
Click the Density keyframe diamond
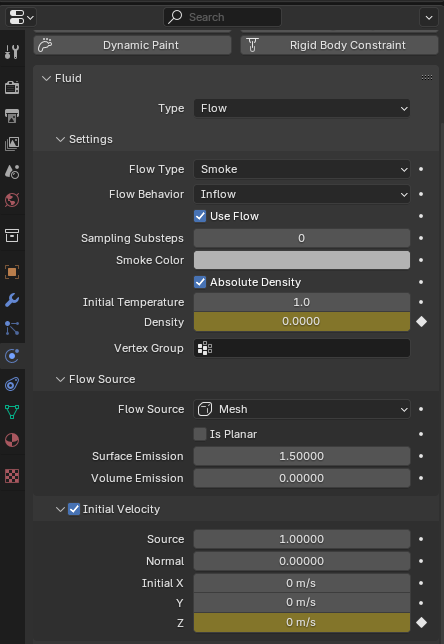tap(421, 322)
